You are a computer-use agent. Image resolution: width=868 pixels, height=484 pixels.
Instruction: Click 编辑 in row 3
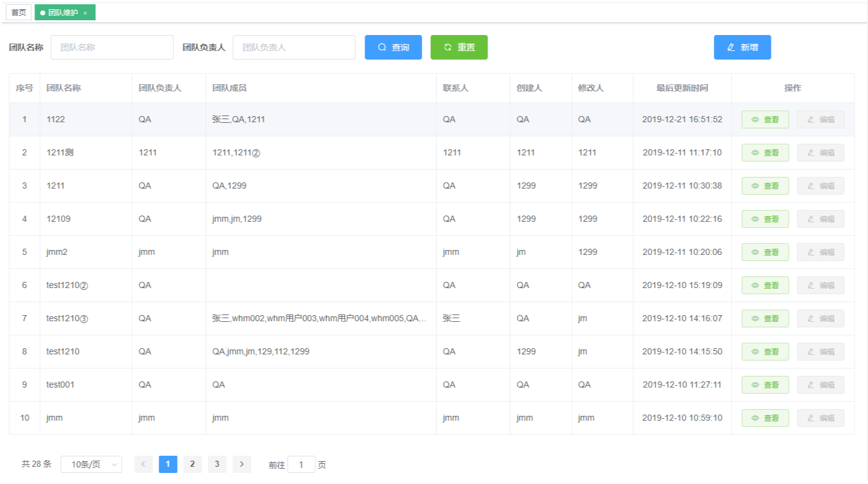[x=821, y=186]
